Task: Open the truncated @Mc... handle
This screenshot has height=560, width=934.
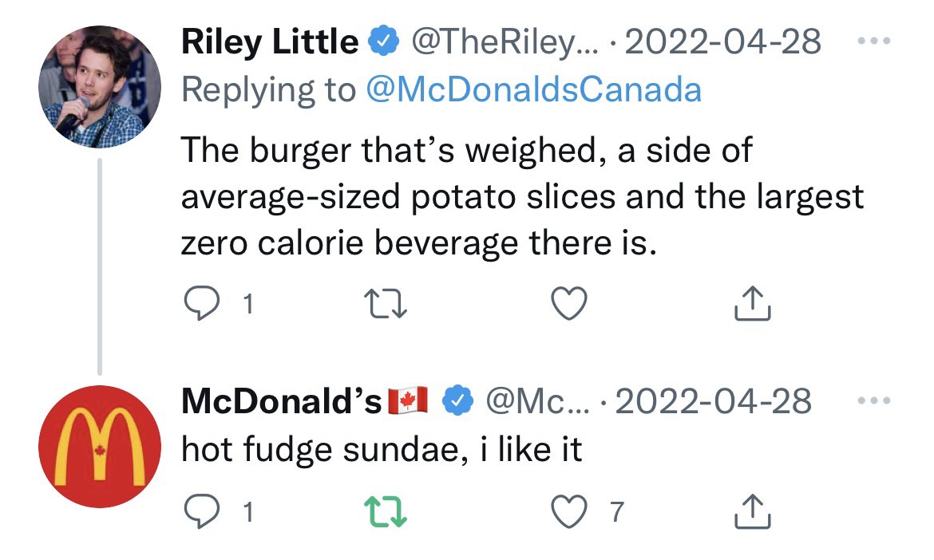Action: [x=537, y=401]
